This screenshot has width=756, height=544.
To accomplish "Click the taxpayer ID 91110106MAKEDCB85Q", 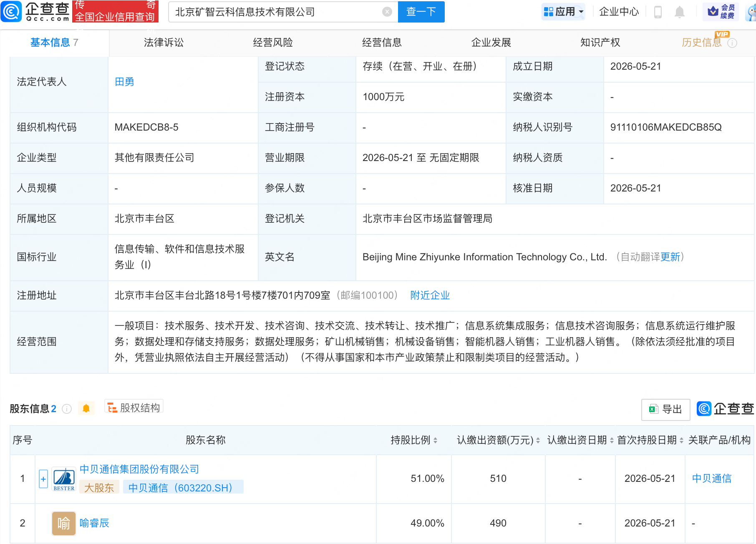I will [666, 127].
